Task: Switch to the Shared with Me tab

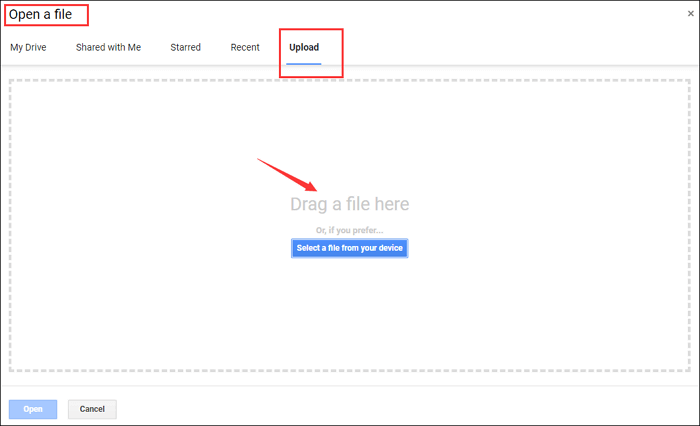Action: pyautogui.click(x=108, y=47)
